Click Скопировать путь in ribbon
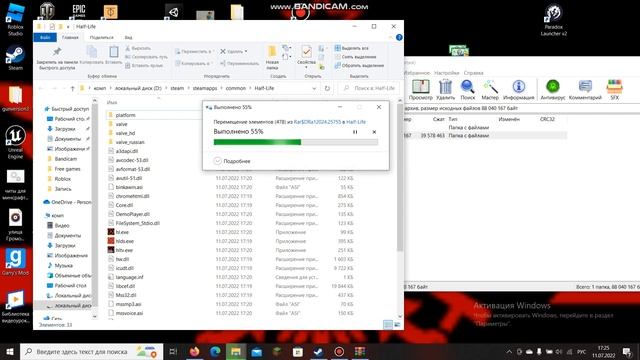Viewport: 640px width, 360px height. 146,57
